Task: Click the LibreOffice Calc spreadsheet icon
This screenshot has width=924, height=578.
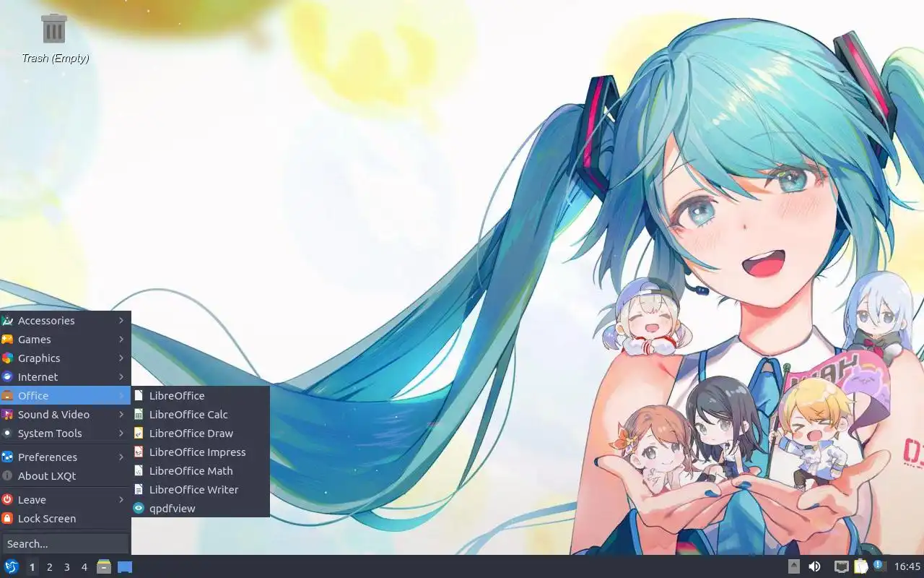Action: click(x=139, y=414)
